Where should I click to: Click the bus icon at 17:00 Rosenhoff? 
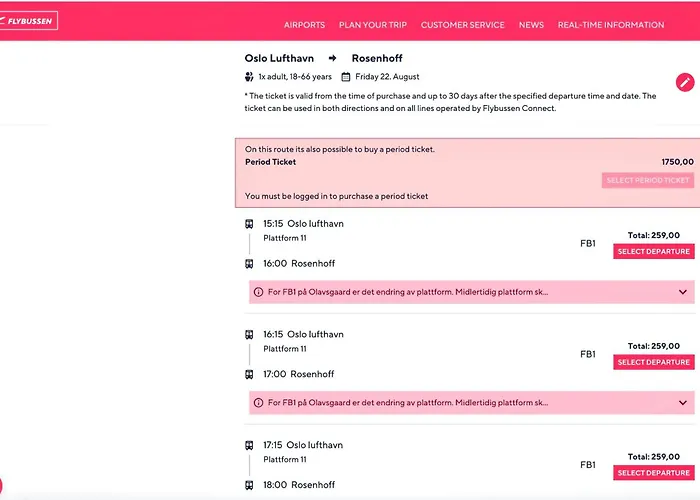(249, 374)
